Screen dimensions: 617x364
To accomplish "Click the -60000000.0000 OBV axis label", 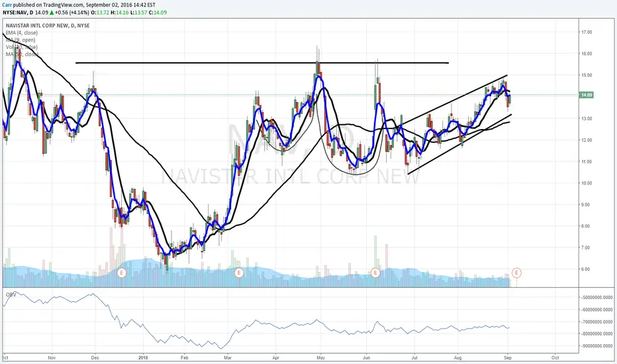I will pos(597,310).
